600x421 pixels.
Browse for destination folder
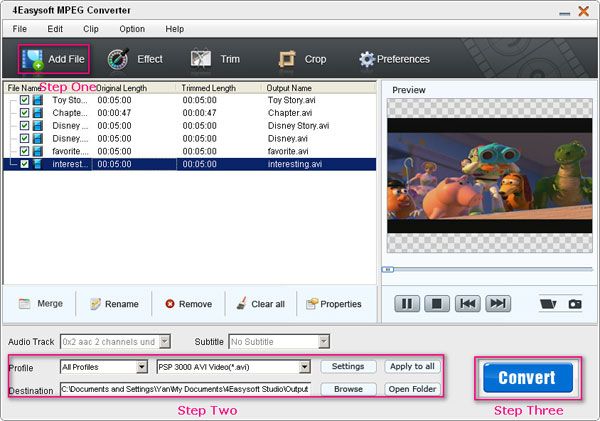[x=348, y=389]
